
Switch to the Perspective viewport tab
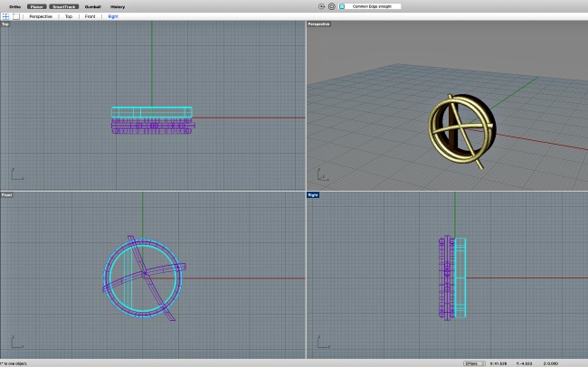click(41, 16)
